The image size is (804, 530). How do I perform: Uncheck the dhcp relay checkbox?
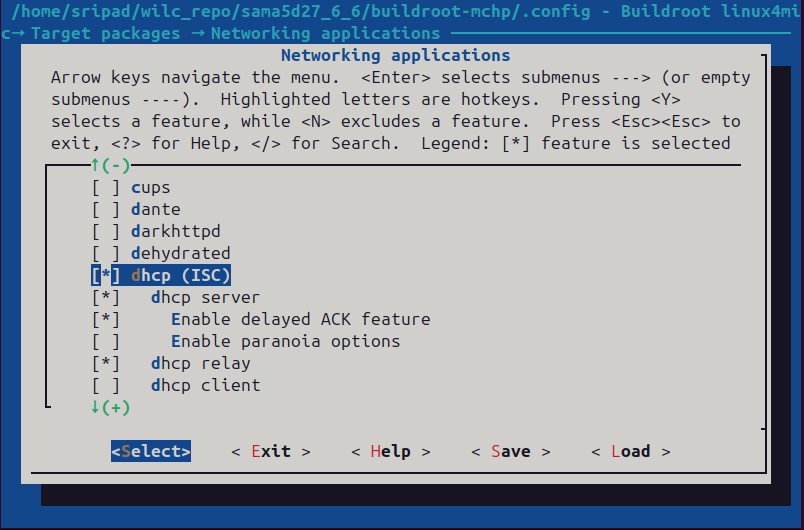click(106, 364)
